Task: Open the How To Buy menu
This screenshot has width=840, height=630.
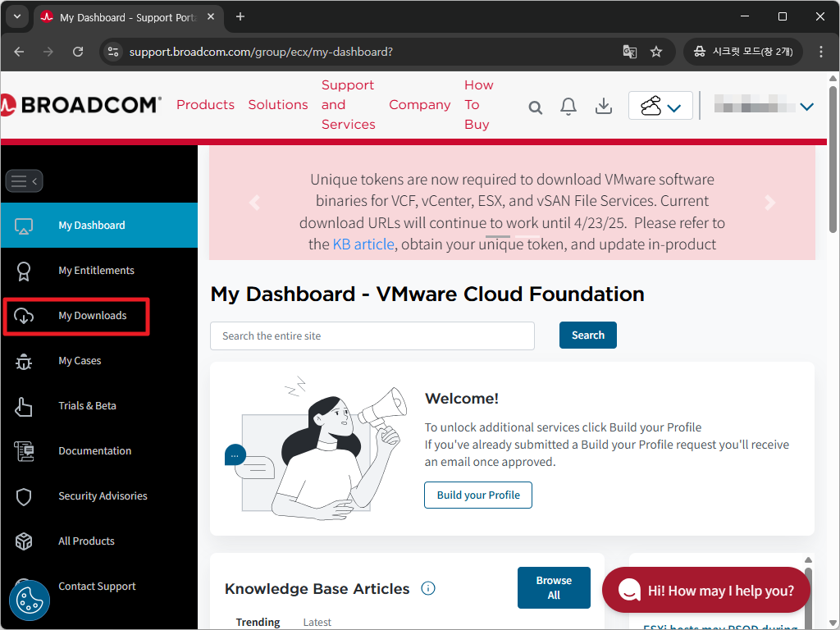Action: pos(478,105)
